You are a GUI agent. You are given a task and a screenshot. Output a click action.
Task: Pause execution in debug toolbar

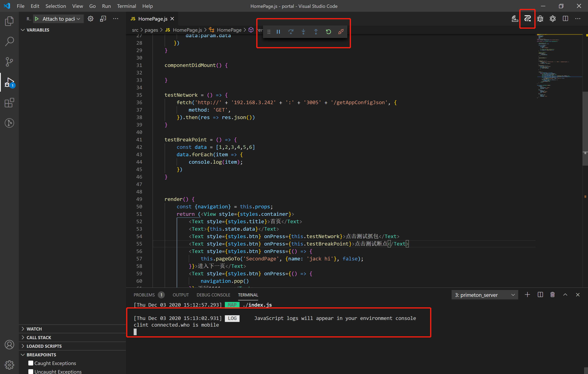278,32
